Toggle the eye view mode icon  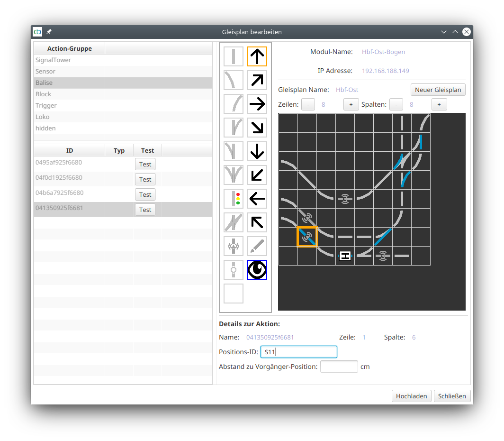tap(257, 270)
